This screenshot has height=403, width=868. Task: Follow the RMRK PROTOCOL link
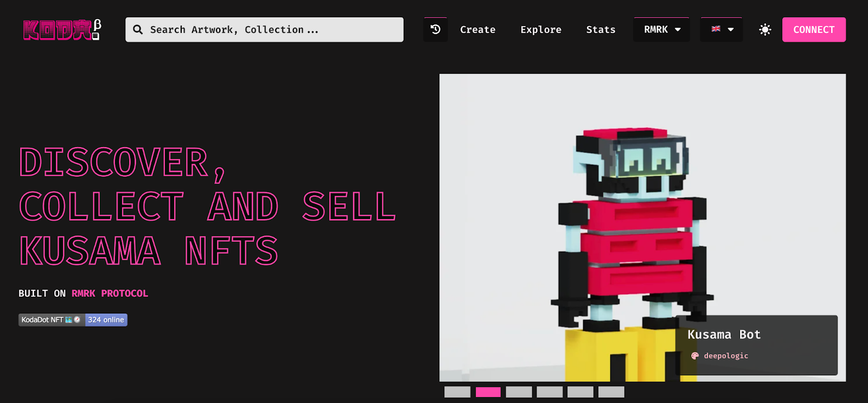click(110, 293)
